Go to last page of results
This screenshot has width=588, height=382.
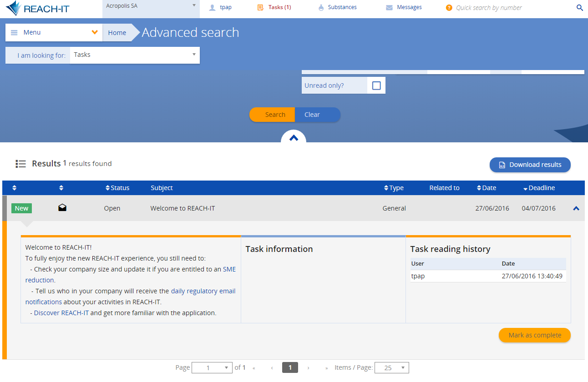tap(326, 368)
